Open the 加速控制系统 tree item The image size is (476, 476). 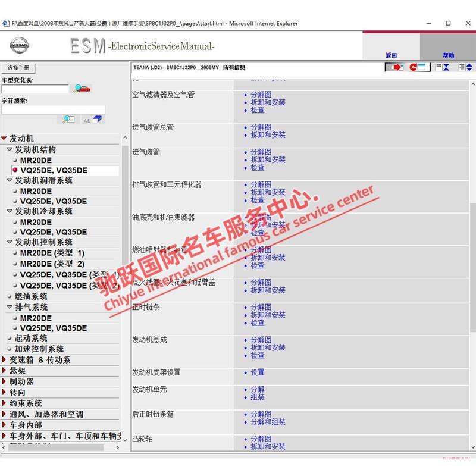pyautogui.click(x=39, y=349)
